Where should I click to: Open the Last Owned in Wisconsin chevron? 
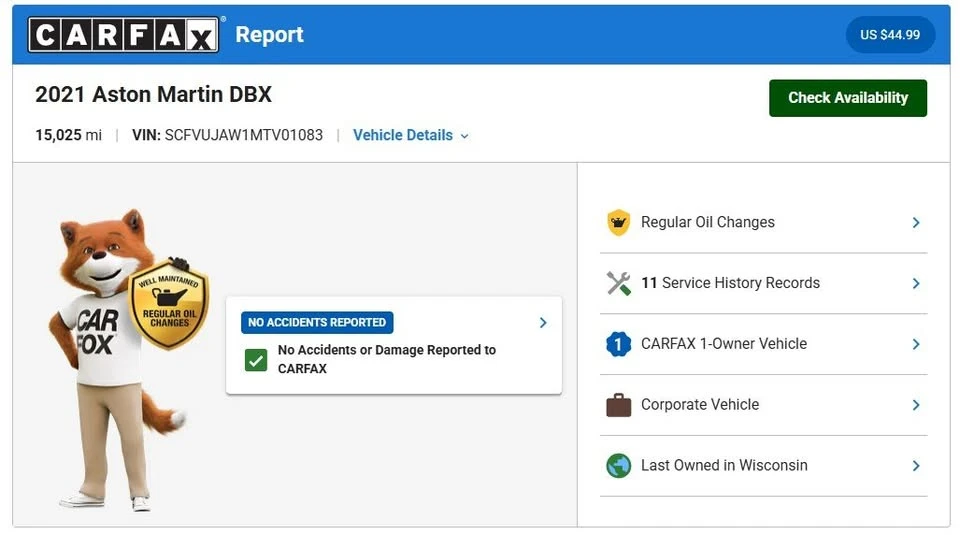(x=916, y=466)
